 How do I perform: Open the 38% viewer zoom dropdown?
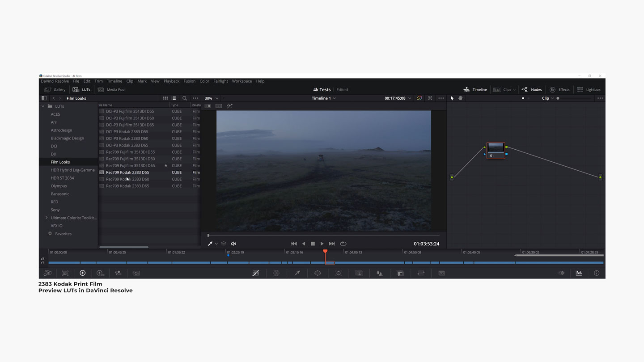coord(212,98)
